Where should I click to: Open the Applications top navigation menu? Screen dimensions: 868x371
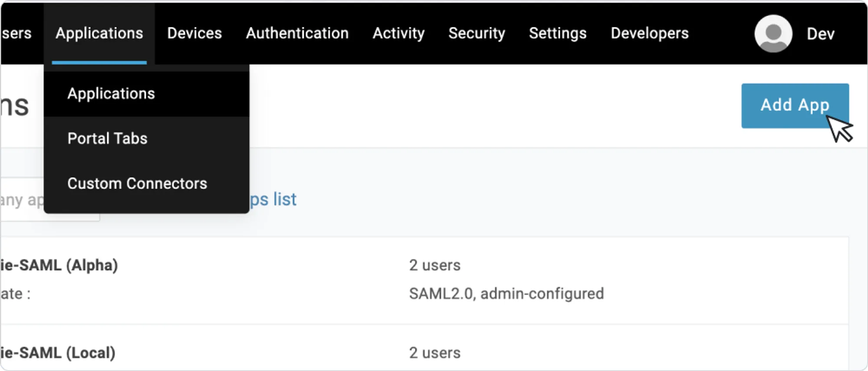99,33
